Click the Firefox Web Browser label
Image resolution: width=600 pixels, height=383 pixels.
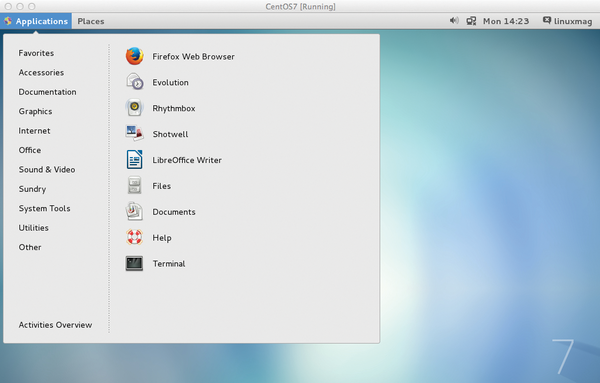[193, 57]
